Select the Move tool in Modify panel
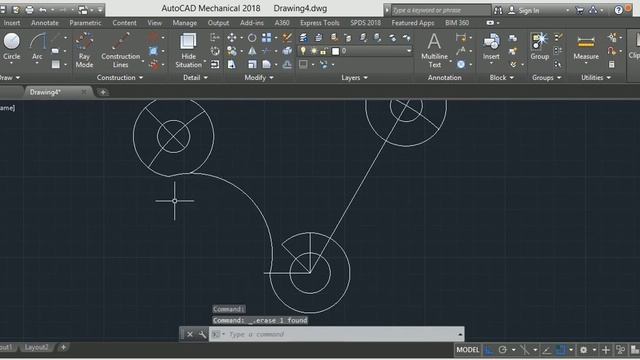 coord(231,38)
